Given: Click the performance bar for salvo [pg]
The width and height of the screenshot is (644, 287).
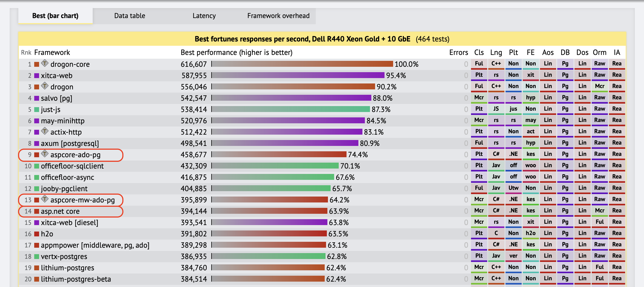Looking at the screenshot, I should (x=291, y=98).
